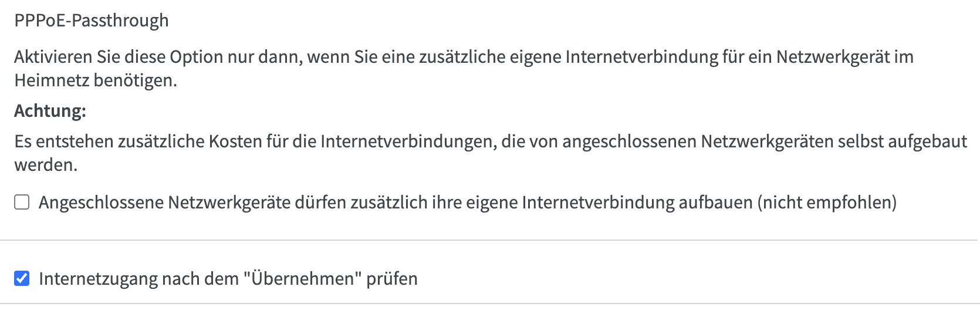
Task: Click the bold "Achtung:" warning label
Action: click(50, 111)
